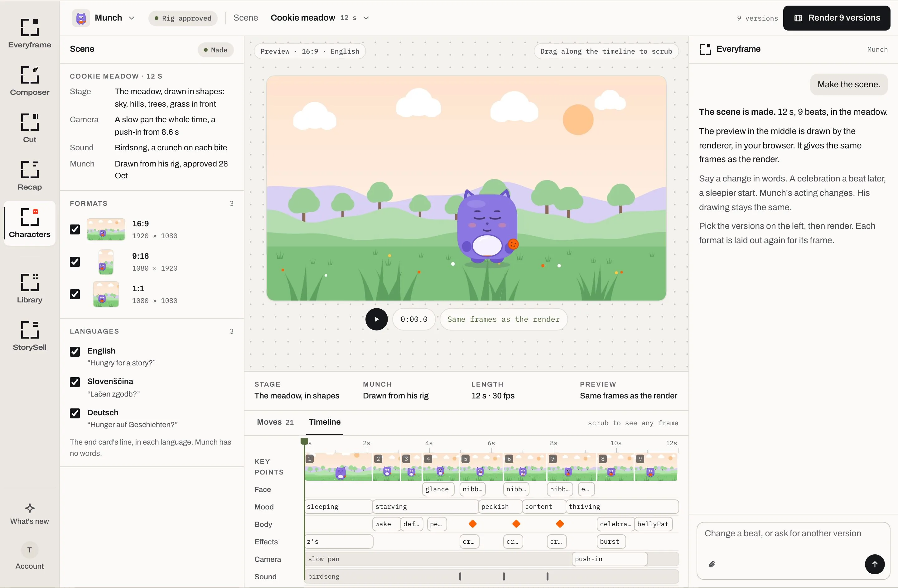Image resolution: width=898 pixels, height=588 pixels.
Task: Click the starving mood segment
Action: (425, 507)
